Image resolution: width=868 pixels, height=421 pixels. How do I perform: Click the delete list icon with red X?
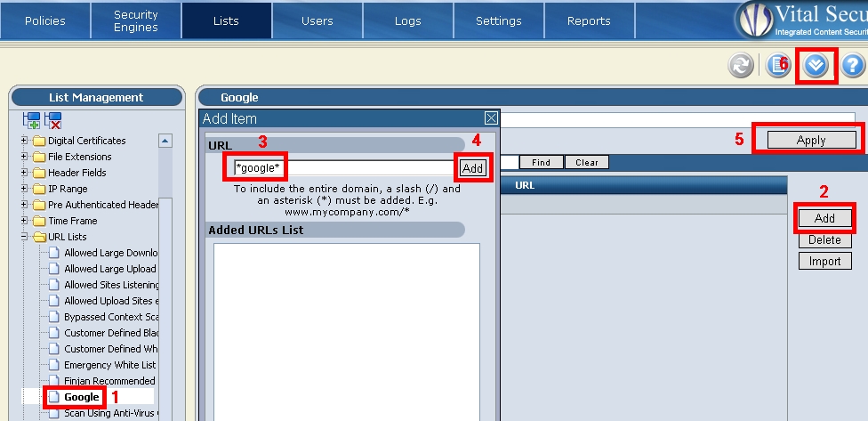tap(53, 121)
